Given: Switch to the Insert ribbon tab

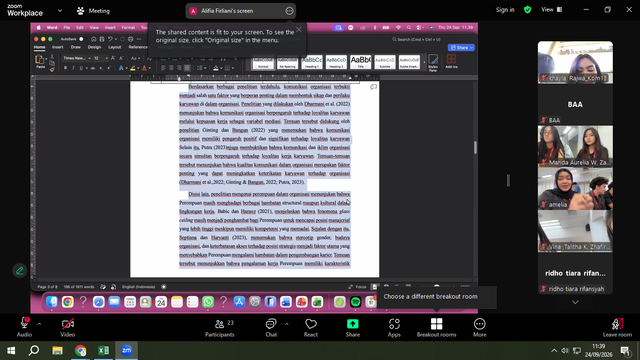Looking at the screenshot, I should [x=58, y=47].
